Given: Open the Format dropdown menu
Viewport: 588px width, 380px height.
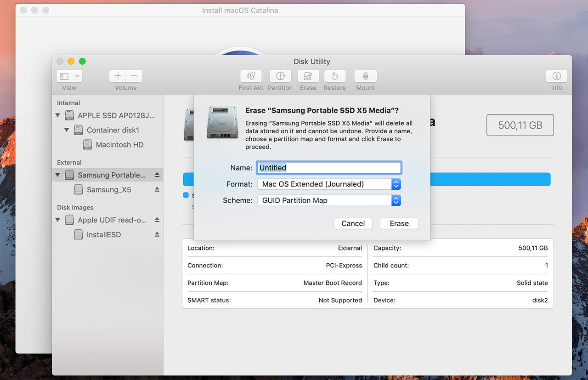Looking at the screenshot, I should coord(329,184).
